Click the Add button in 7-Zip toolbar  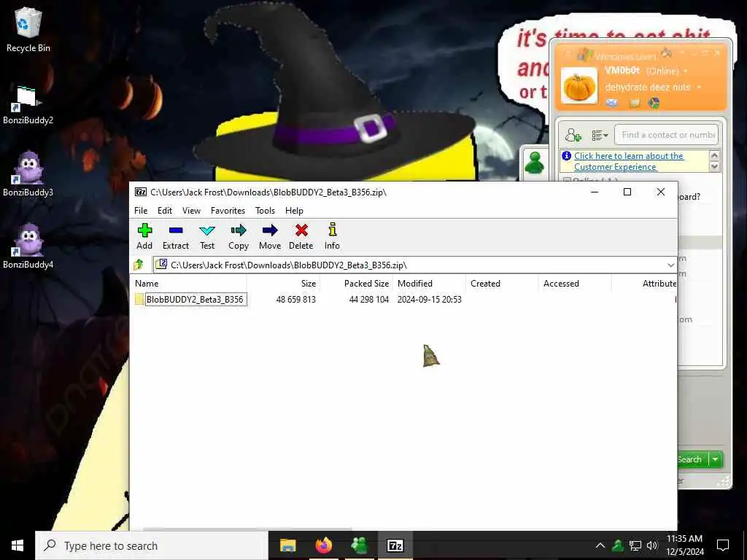144,236
